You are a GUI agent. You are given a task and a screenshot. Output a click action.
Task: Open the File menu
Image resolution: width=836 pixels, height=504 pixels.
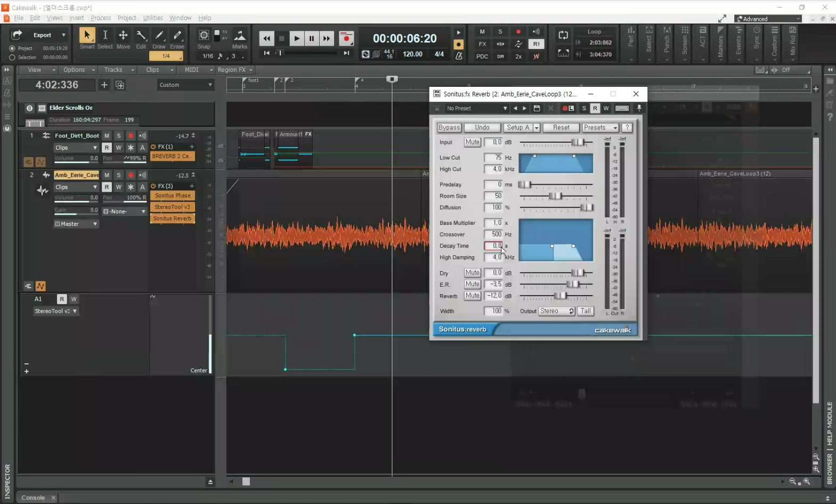click(x=19, y=18)
